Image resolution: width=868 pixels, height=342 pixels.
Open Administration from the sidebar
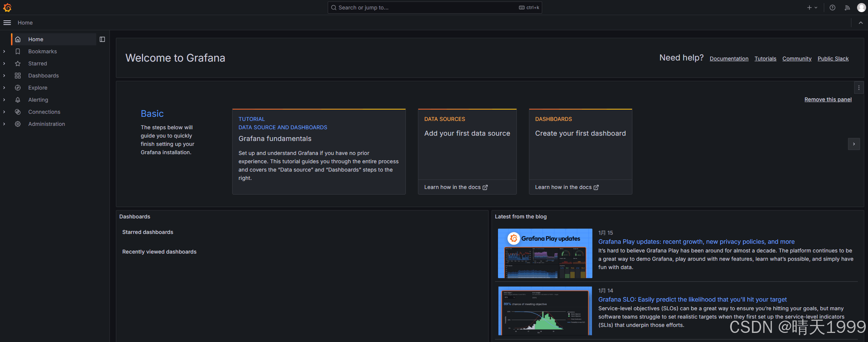tap(46, 124)
